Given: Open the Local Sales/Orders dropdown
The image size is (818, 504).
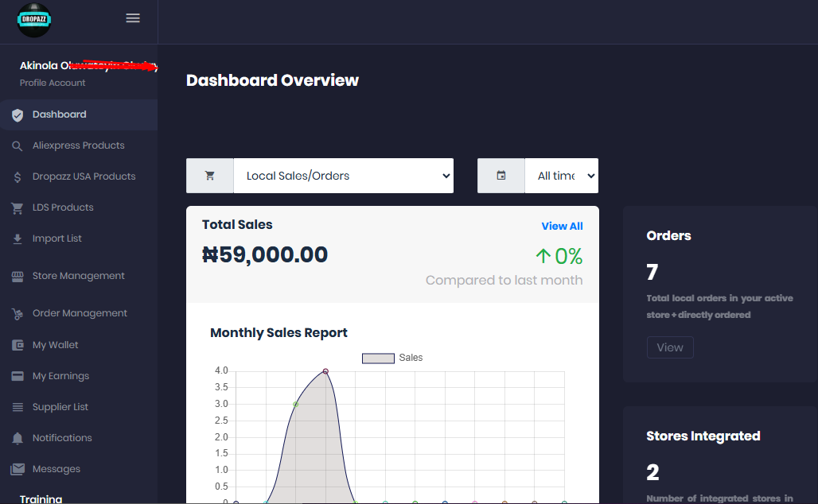Looking at the screenshot, I should pyautogui.click(x=343, y=176).
